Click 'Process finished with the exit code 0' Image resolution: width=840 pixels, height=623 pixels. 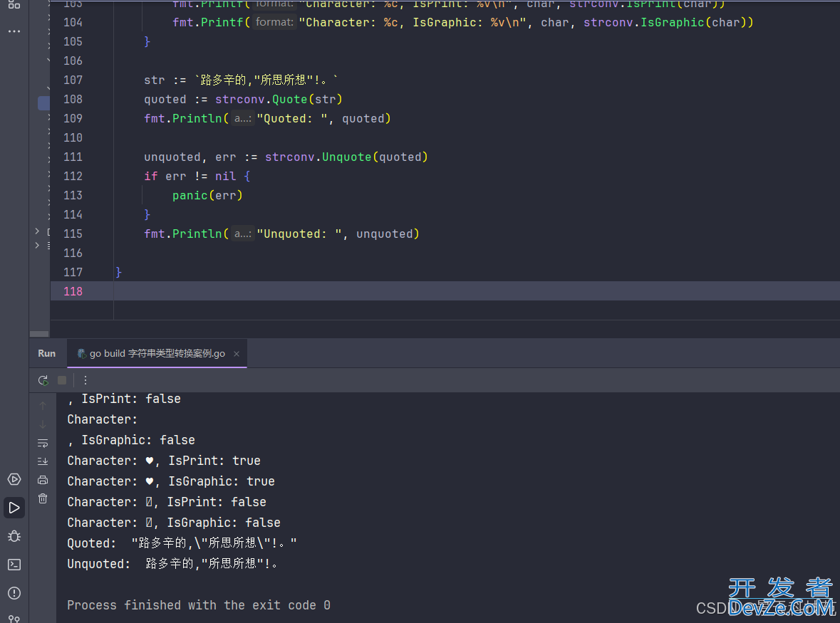[199, 605]
